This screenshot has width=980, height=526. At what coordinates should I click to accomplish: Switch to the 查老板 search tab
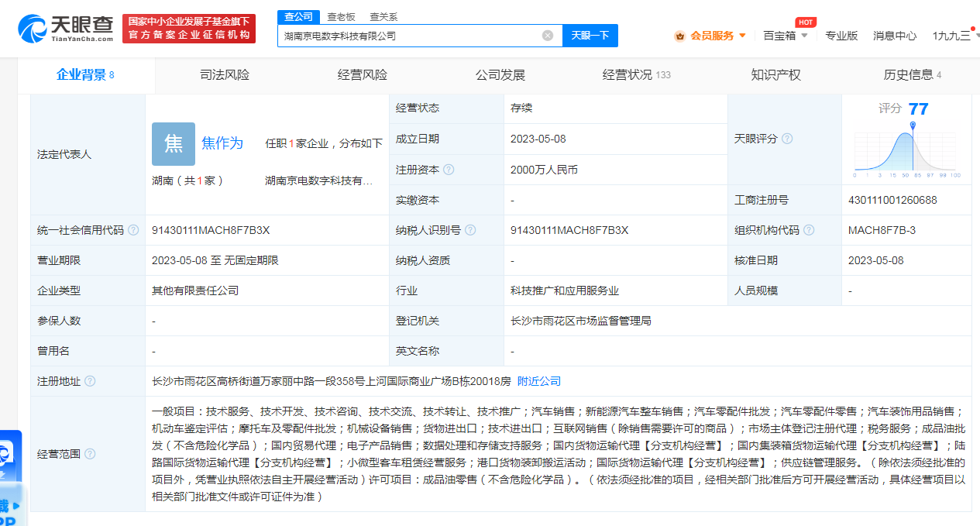(341, 16)
